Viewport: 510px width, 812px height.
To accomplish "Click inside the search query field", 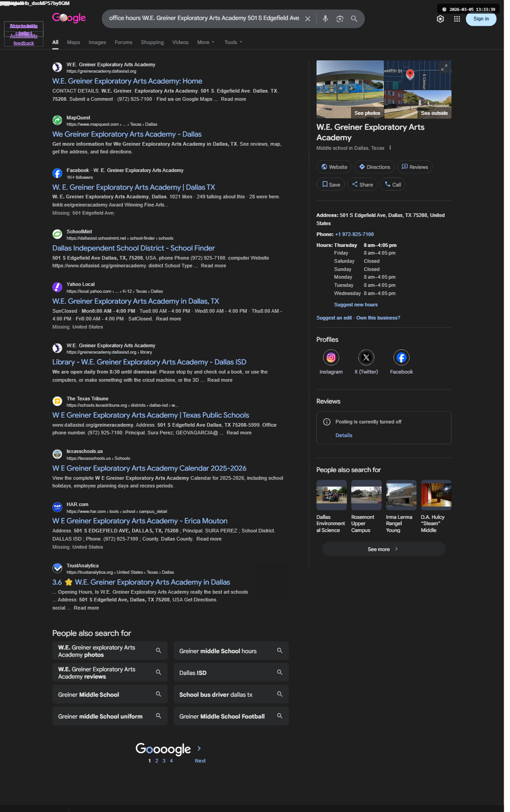I will [x=204, y=18].
